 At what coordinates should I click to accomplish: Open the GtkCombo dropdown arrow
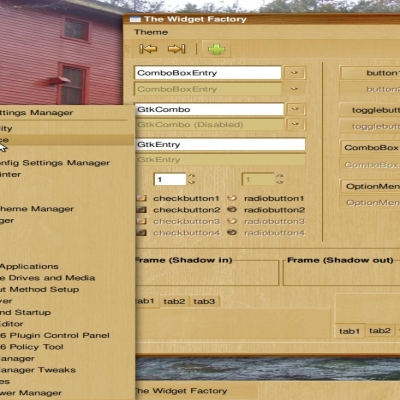pyautogui.click(x=295, y=109)
